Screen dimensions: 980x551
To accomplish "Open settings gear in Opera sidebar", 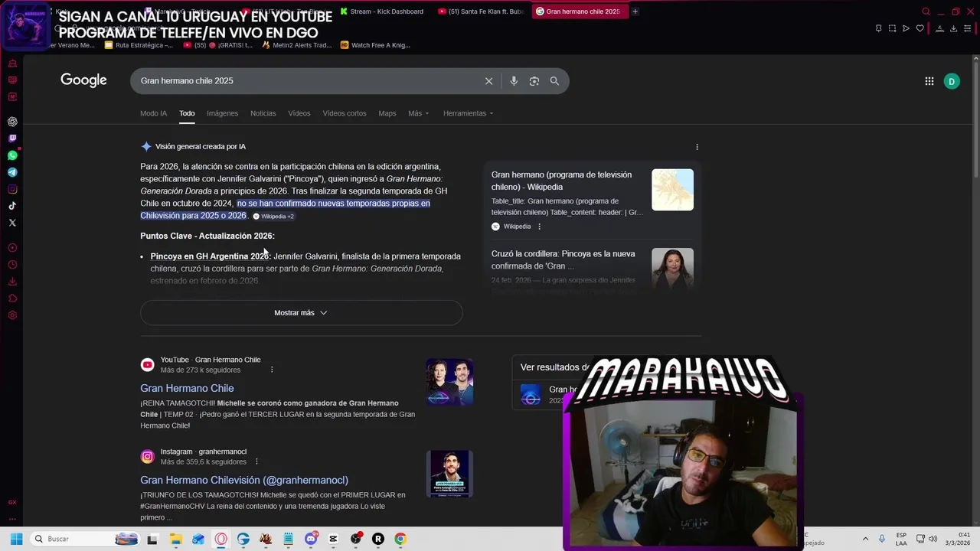I will [12, 315].
